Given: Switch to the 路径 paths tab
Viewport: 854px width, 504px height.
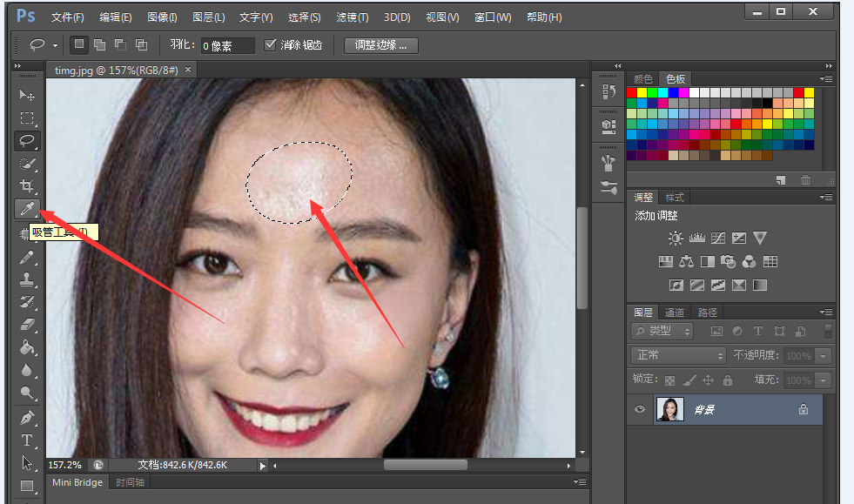Looking at the screenshot, I should coord(707,312).
